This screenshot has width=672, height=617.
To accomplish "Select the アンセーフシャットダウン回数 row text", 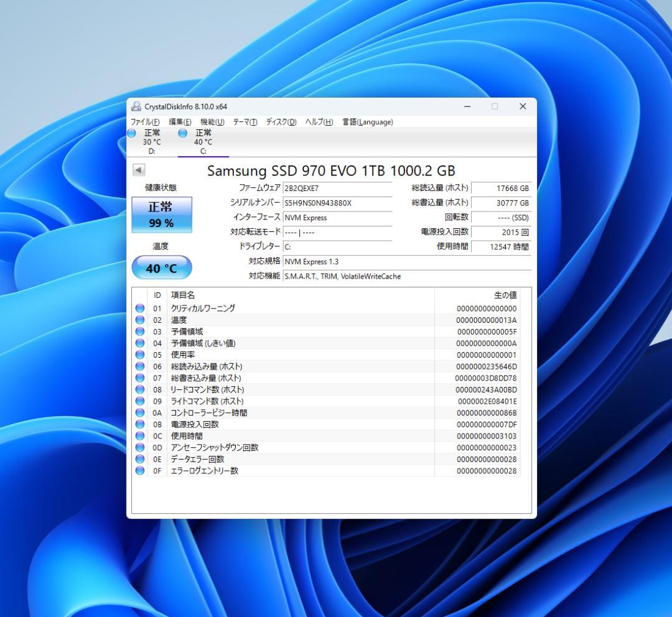I will (x=214, y=447).
